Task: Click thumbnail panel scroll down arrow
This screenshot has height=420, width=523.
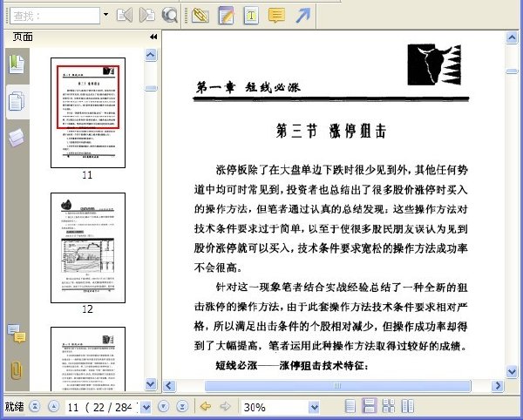Action: [151, 384]
